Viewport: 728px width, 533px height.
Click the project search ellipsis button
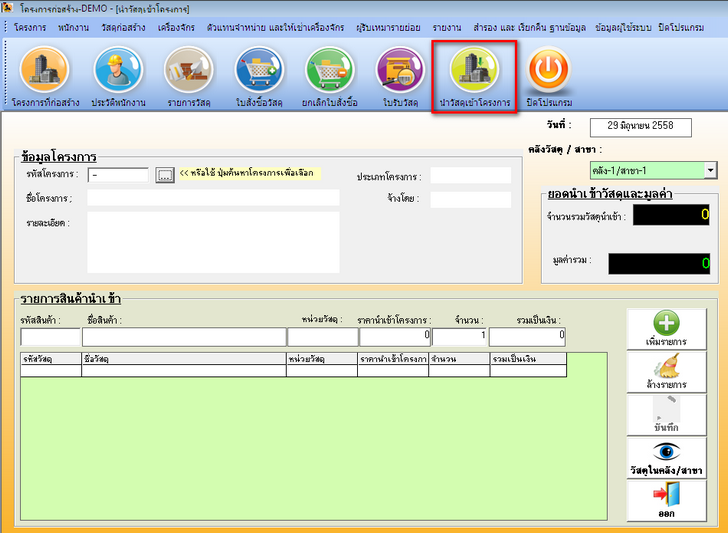coord(165,175)
